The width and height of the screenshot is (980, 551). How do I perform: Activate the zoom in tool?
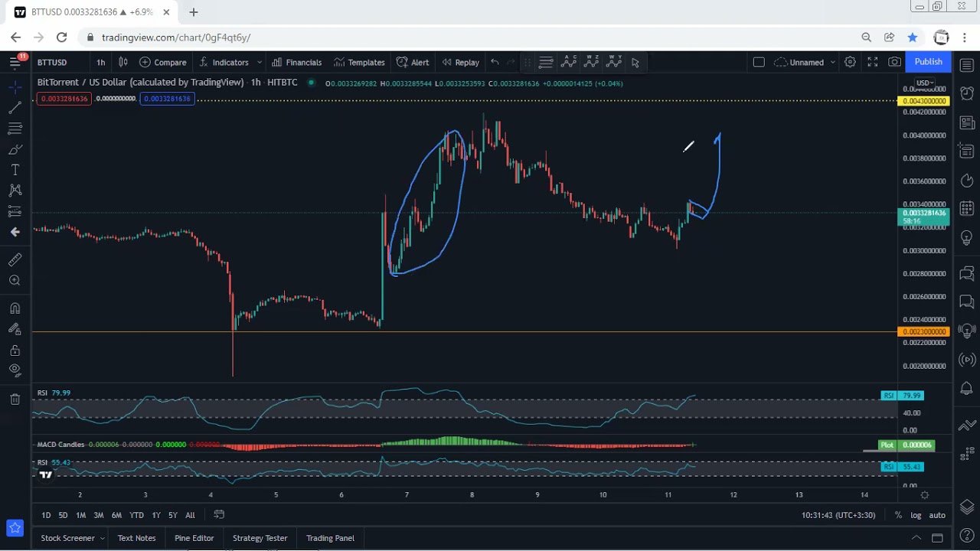(x=15, y=281)
